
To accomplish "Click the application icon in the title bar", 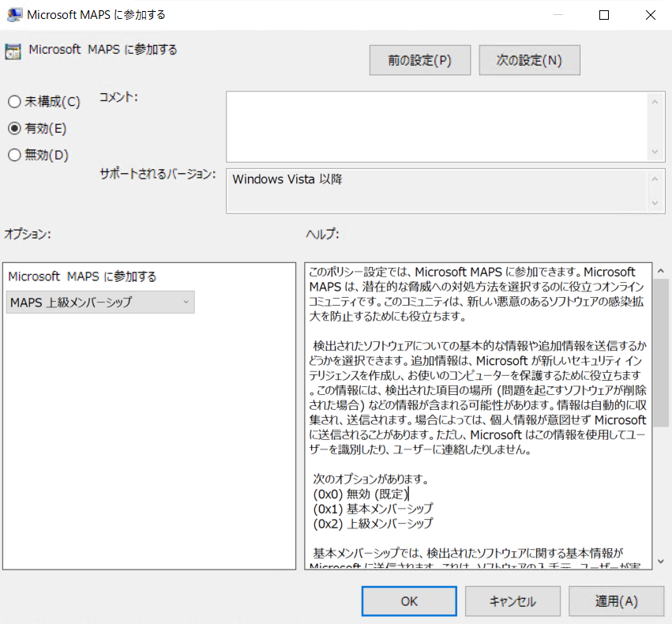I will click(x=14, y=14).
